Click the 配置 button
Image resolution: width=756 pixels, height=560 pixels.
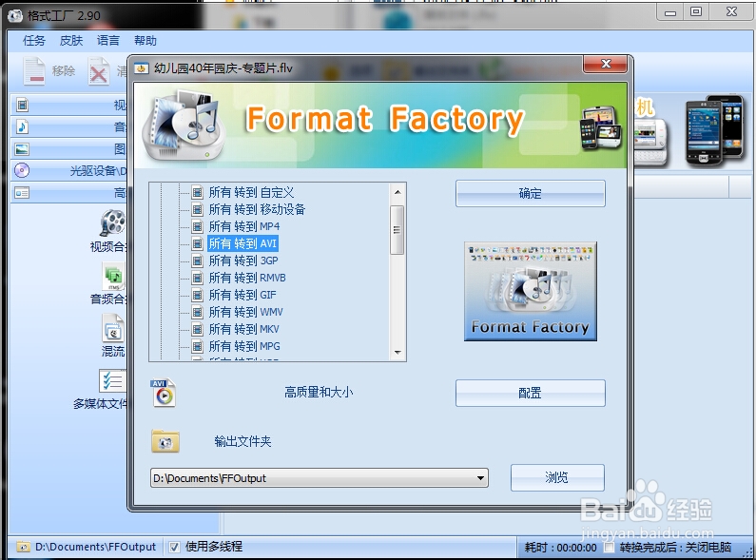click(x=530, y=394)
